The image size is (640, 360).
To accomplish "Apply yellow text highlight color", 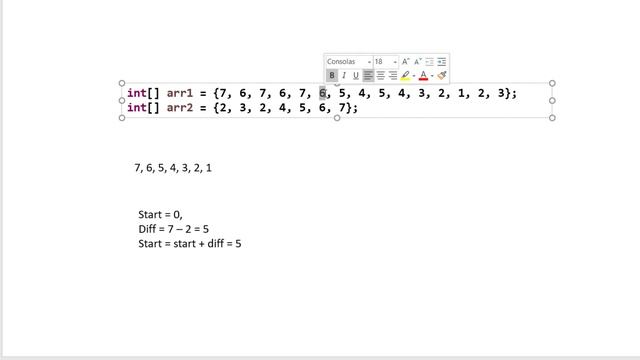I will coord(405,76).
